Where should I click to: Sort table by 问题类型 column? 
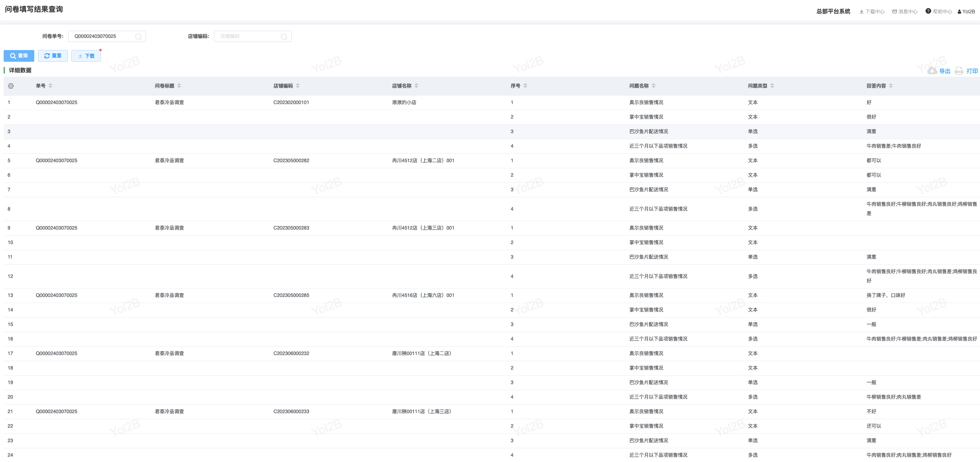click(772, 86)
